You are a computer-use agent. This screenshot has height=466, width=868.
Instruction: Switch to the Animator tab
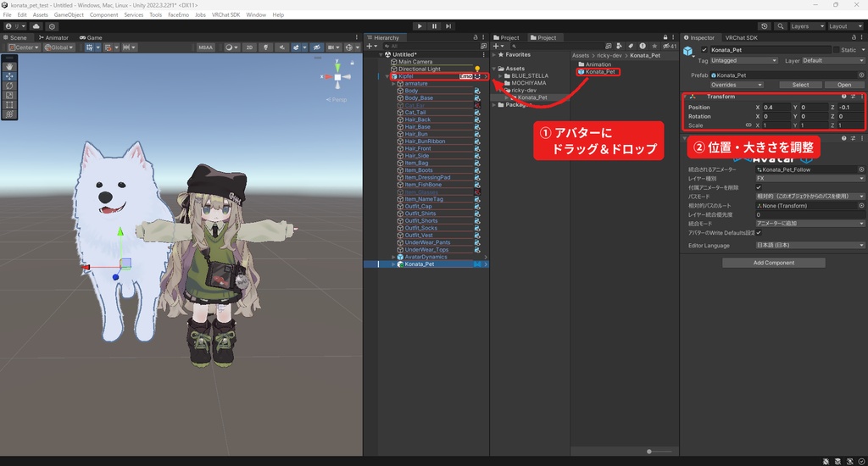53,37
